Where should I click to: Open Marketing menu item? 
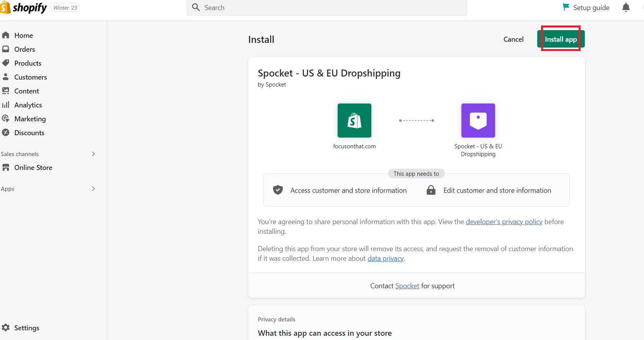pos(30,119)
